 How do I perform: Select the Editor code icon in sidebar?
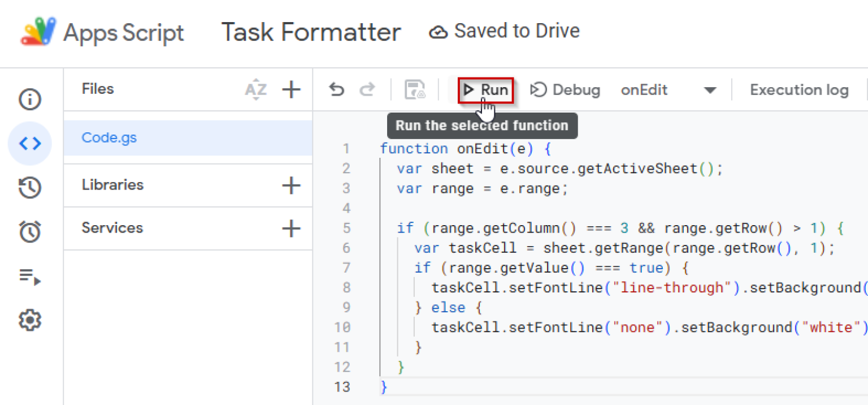tap(30, 144)
